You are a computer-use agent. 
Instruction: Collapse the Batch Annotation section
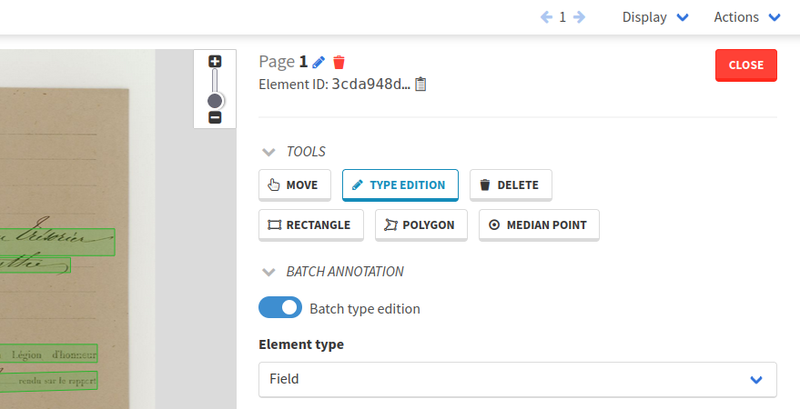click(268, 272)
